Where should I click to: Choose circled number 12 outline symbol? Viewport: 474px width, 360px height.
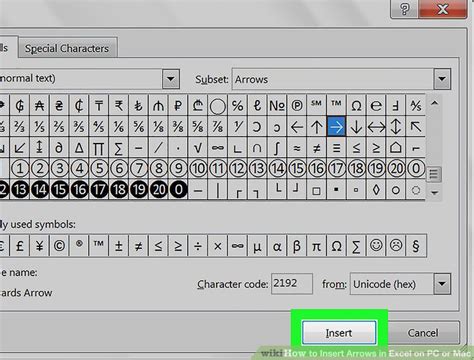click(x=238, y=169)
